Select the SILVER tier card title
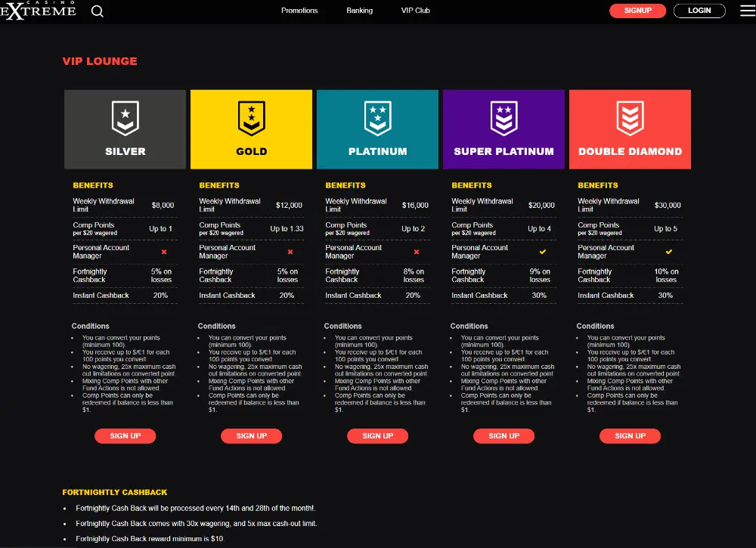This screenshot has height=548, width=756. (125, 151)
